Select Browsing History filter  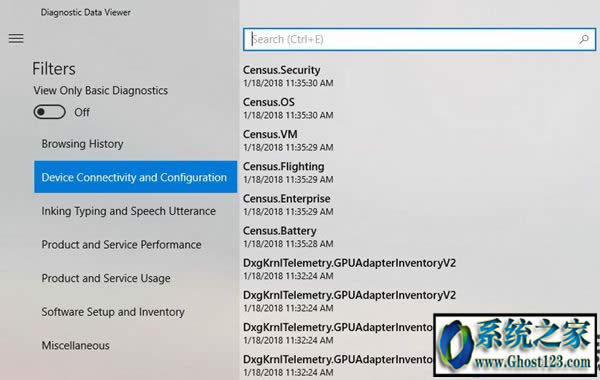click(x=82, y=144)
